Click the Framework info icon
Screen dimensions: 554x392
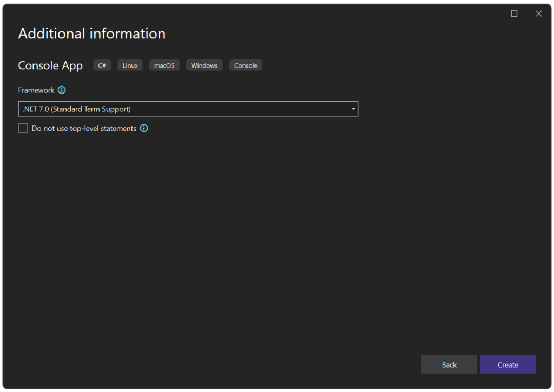62,90
